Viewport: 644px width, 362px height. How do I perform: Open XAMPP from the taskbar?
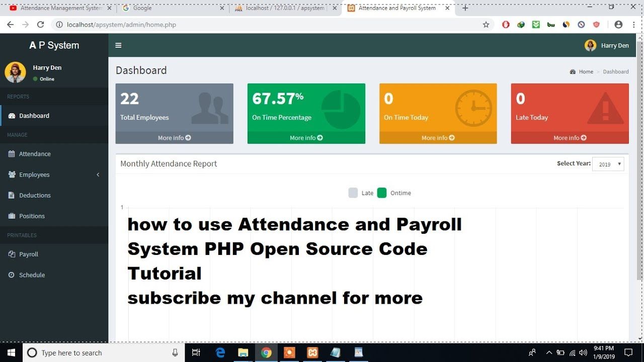pyautogui.click(x=312, y=352)
